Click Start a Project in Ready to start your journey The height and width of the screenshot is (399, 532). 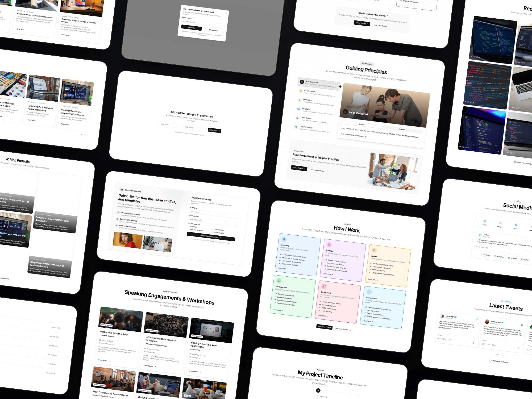[x=362, y=23]
